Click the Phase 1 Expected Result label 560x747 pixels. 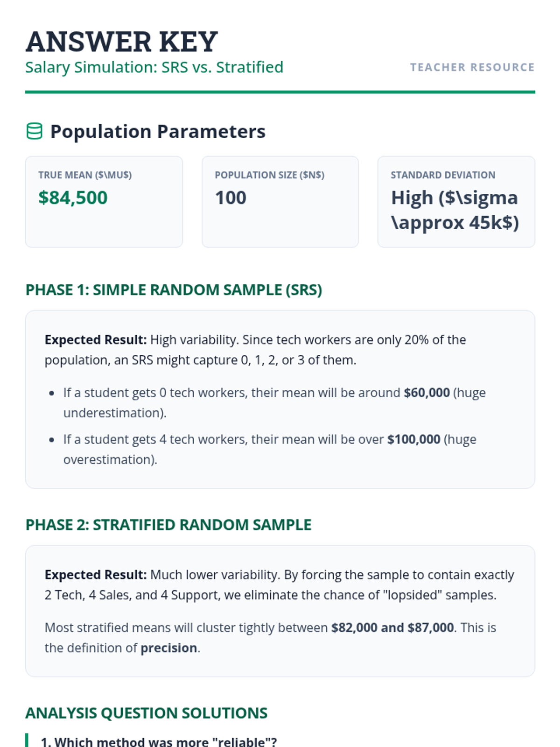(x=96, y=340)
